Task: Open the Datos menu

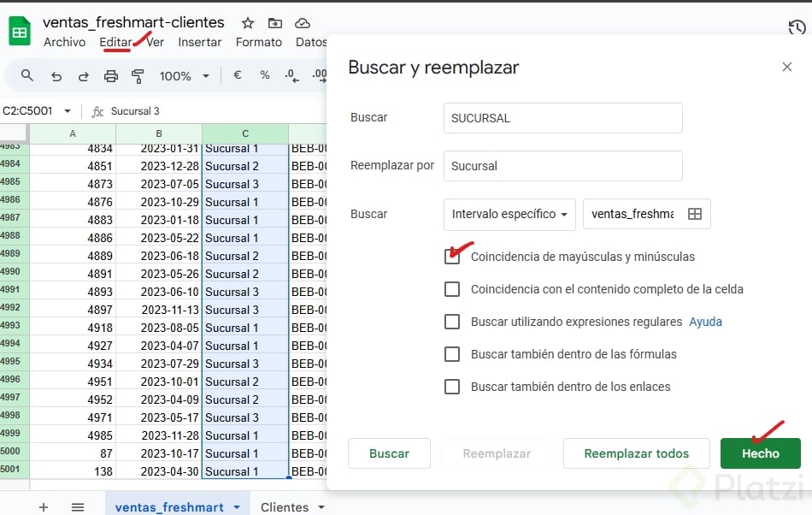Action: coord(311,42)
